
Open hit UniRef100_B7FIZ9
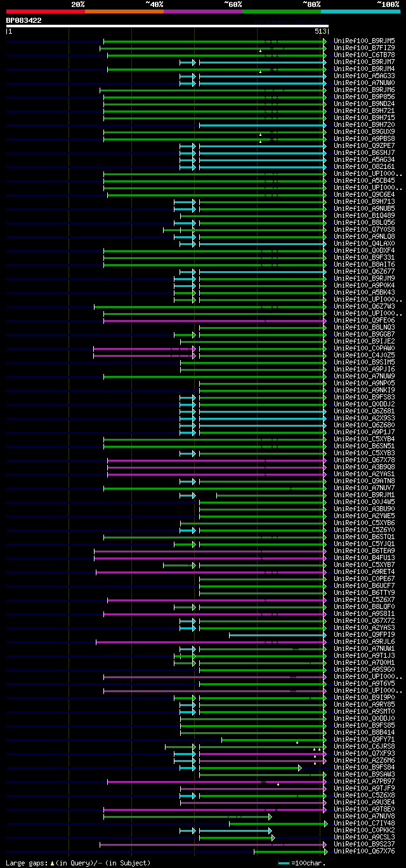tap(365, 48)
